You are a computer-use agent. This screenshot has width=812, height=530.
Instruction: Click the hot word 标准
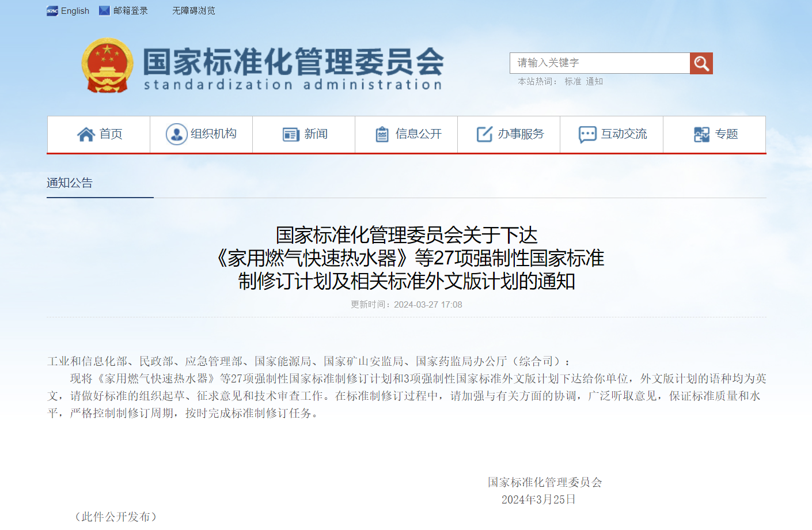[x=573, y=82]
